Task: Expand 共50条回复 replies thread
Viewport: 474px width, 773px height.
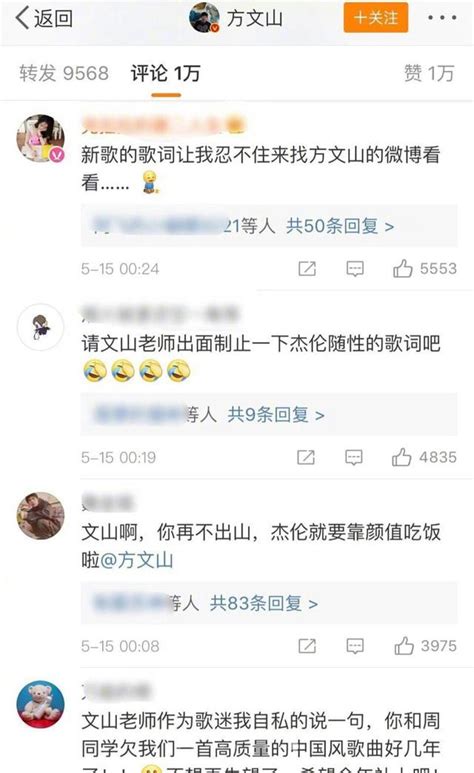Action: (340, 226)
